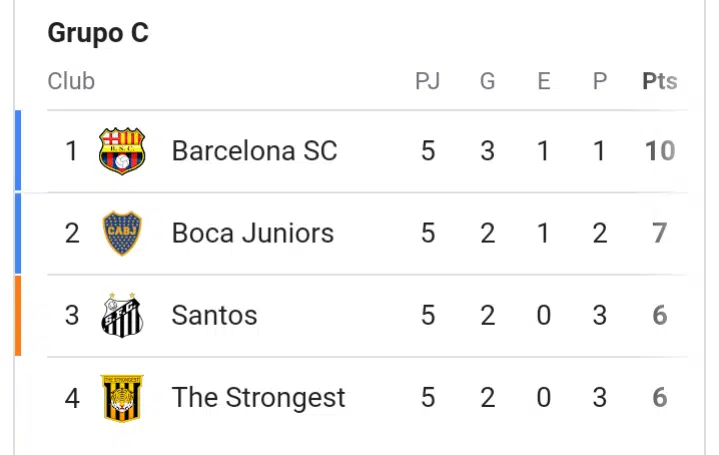Open the Boca Juniors team link
The width and height of the screenshot is (719, 455).
point(252,233)
